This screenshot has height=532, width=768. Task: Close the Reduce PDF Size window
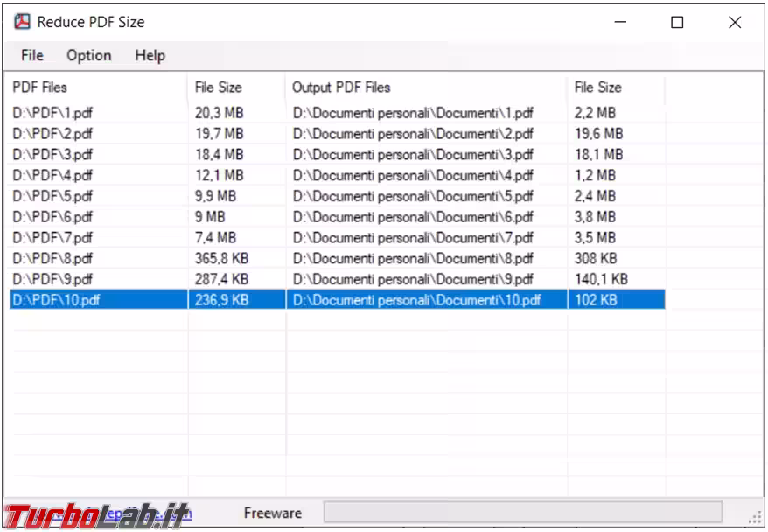point(735,23)
